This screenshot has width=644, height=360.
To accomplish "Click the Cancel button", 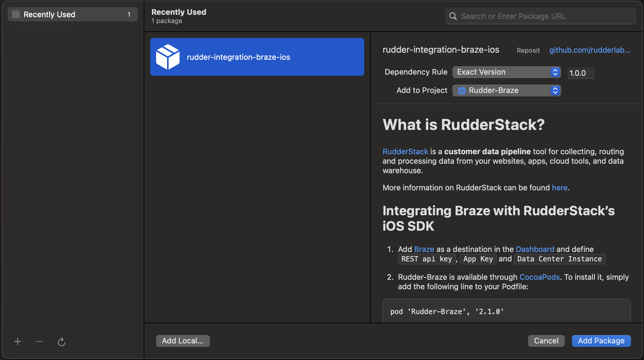I will 546,341.
